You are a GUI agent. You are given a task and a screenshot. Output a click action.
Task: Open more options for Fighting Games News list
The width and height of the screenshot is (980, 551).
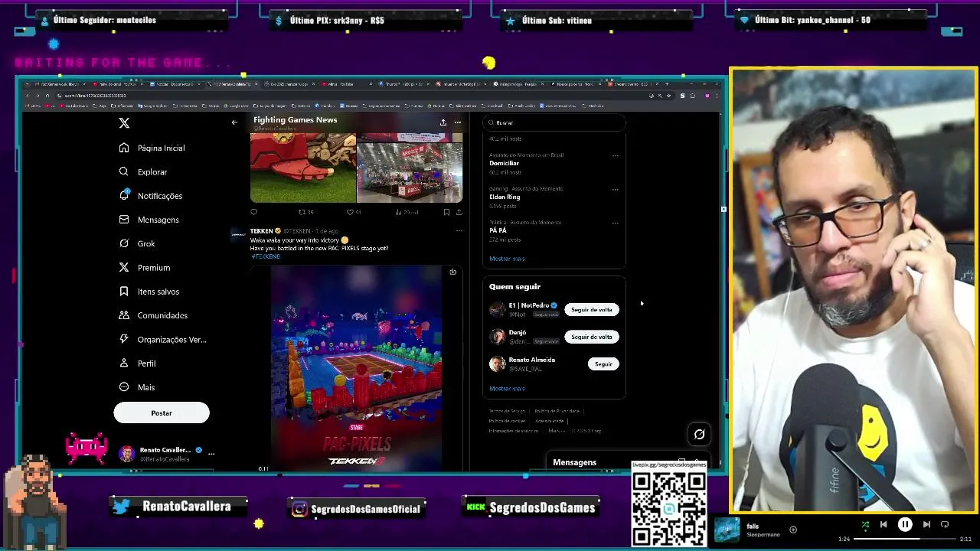pos(457,122)
